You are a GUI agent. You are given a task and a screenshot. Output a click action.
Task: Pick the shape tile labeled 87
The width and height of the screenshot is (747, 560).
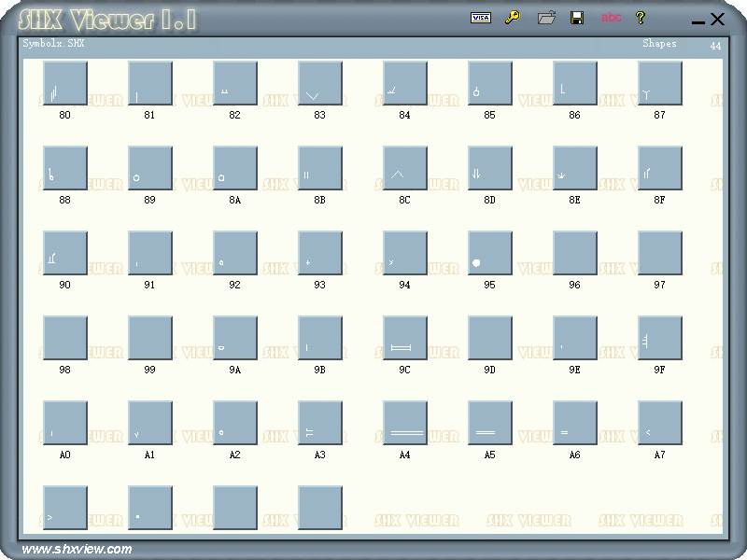pyautogui.click(x=660, y=84)
